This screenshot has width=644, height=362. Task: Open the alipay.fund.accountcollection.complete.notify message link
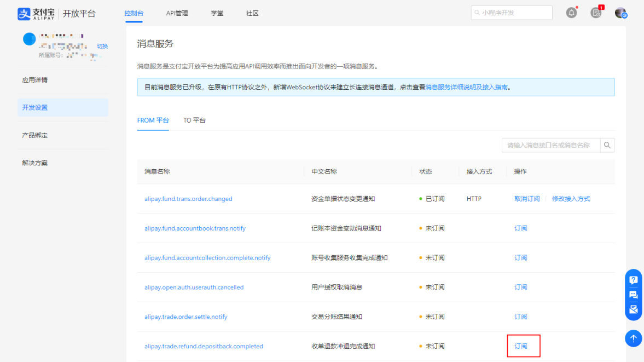pos(207,258)
